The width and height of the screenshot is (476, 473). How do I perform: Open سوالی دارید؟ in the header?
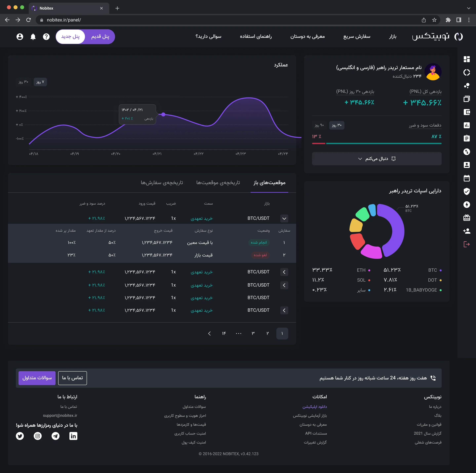208,37
